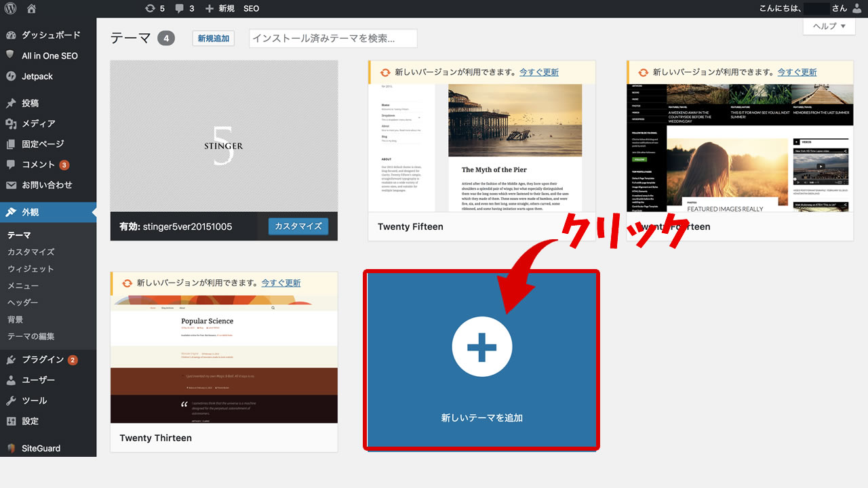Click the ユーザー person icon
Viewport: 868px width, 488px height.
click(x=11, y=380)
